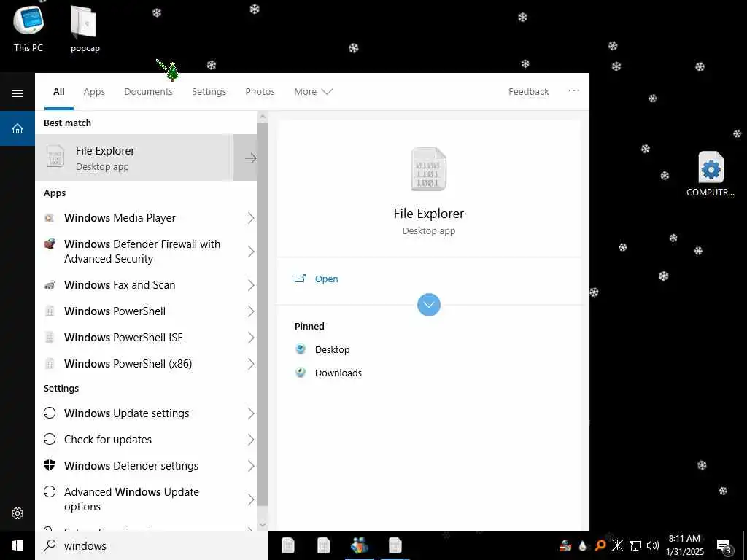Select the COMPUTR... file on the desktop
747x560 pixels.
coord(711,174)
